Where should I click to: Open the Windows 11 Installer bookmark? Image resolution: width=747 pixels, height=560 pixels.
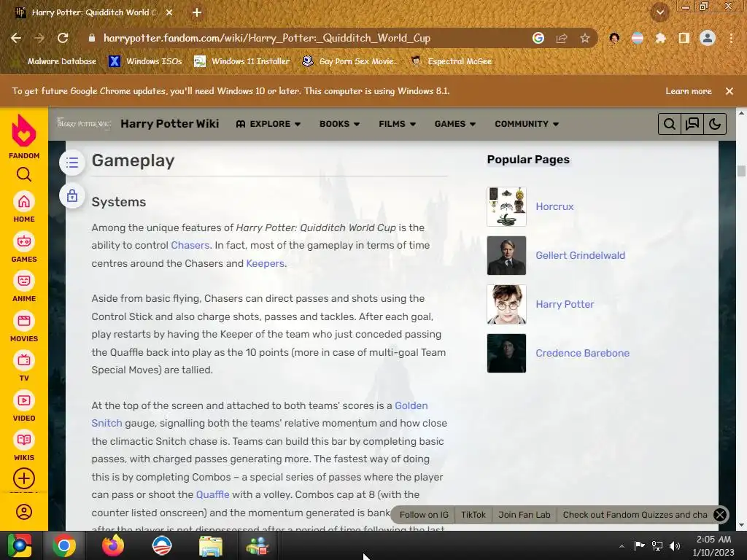point(242,61)
